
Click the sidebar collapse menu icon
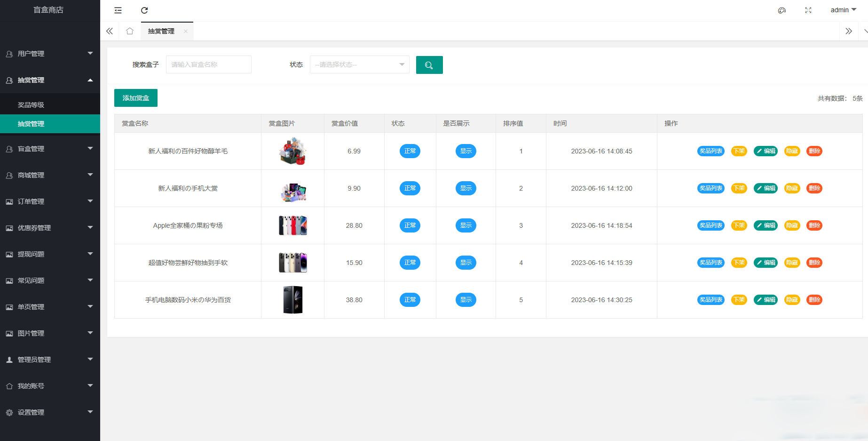[x=118, y=10]
